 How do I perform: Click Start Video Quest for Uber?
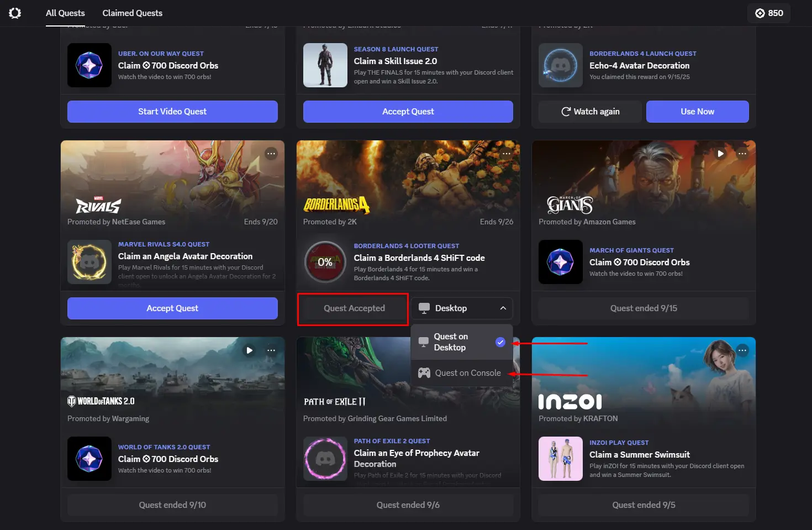coord(172,112)
